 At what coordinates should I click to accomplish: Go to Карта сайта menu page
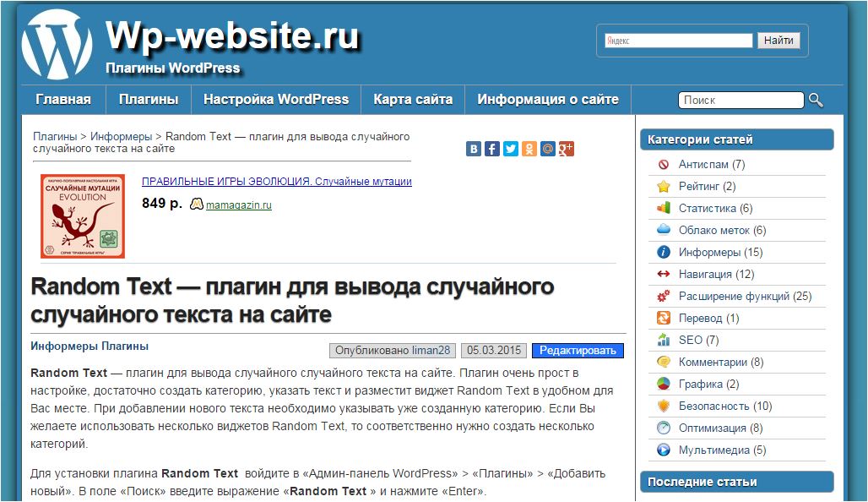(x=413, y=100)
